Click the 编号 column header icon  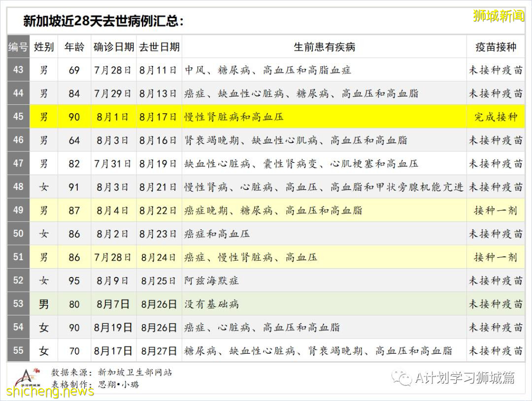17,47
